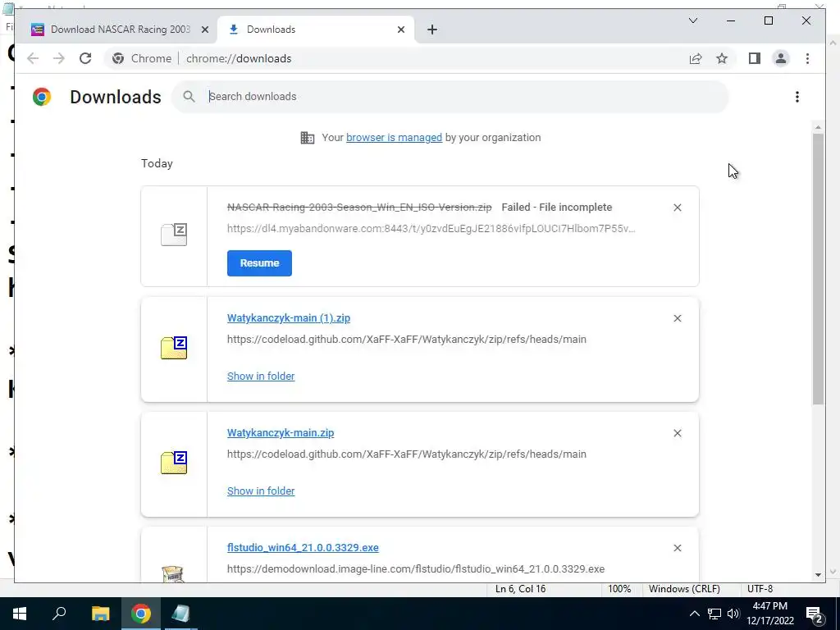Close the Downloads tab
This screenshot has height=630, width=840.
(400, 30)
